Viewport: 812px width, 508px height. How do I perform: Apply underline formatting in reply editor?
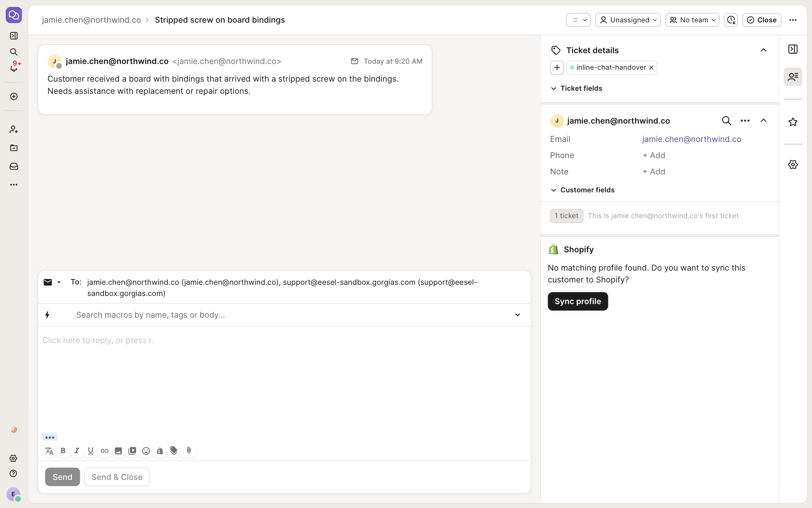91,450
